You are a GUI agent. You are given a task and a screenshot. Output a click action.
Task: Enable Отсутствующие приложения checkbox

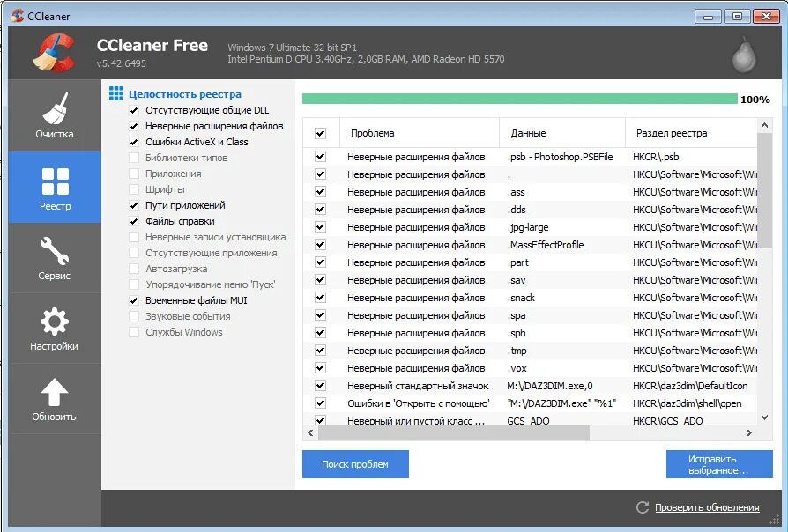[134, 253]
